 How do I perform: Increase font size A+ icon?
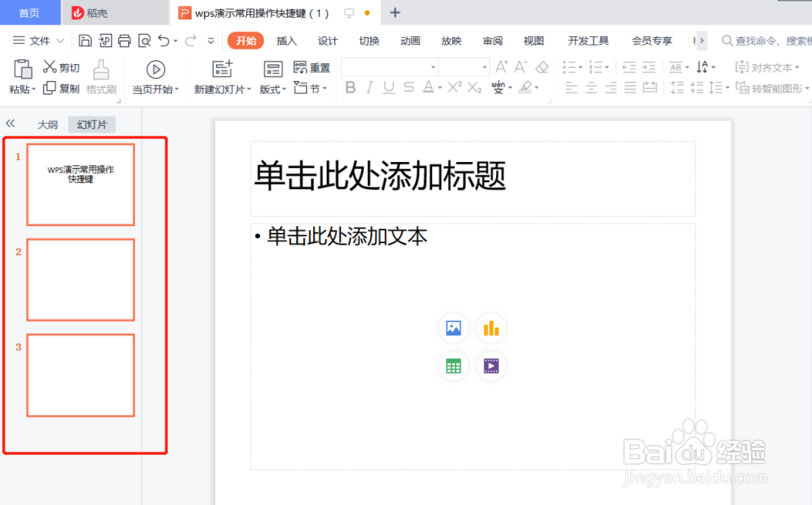point(502,67)
